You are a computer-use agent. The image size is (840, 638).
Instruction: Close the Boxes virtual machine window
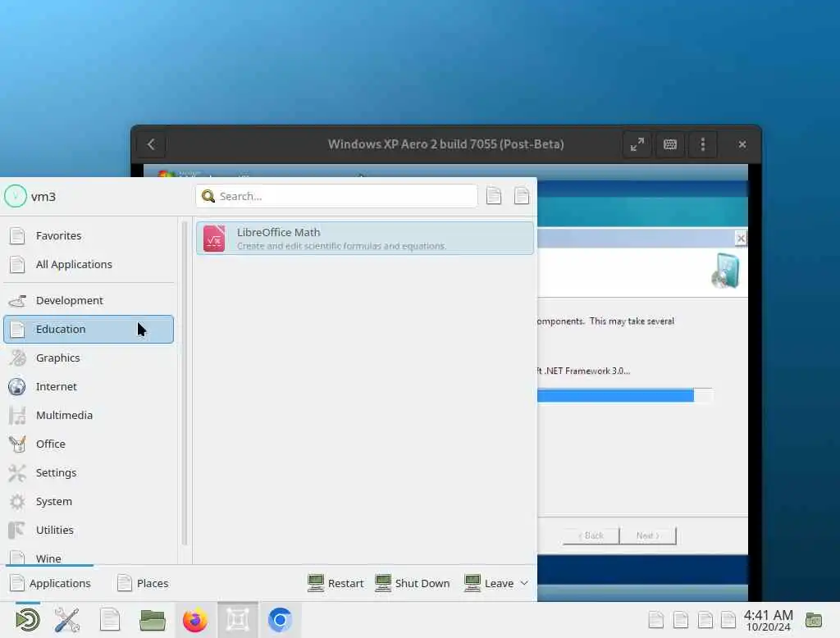click(742, 144)
